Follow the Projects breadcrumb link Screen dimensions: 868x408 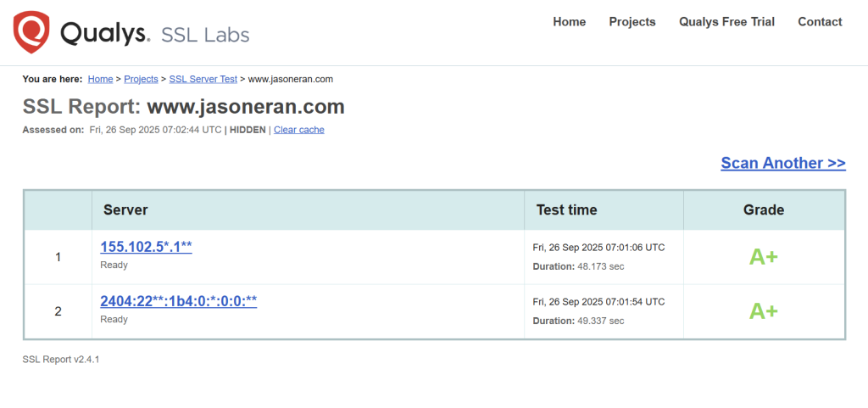(x=141, y=79)
